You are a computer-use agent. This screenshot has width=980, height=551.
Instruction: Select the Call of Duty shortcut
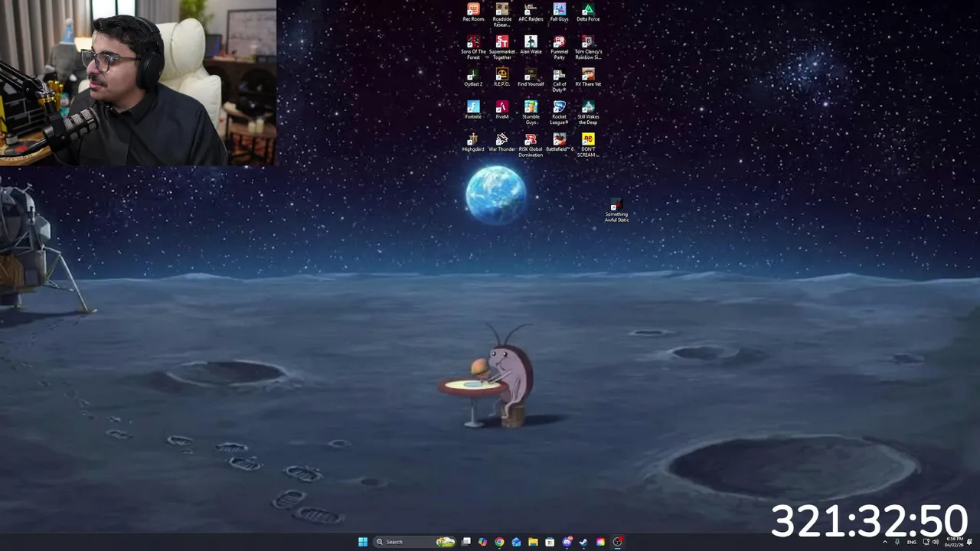coord(560,80)
